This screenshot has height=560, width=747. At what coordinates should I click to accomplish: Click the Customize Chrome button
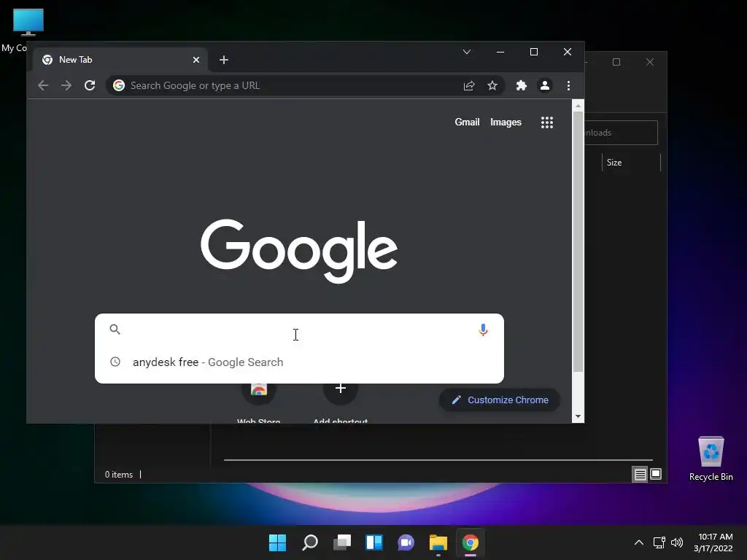[x=499, y=400]
